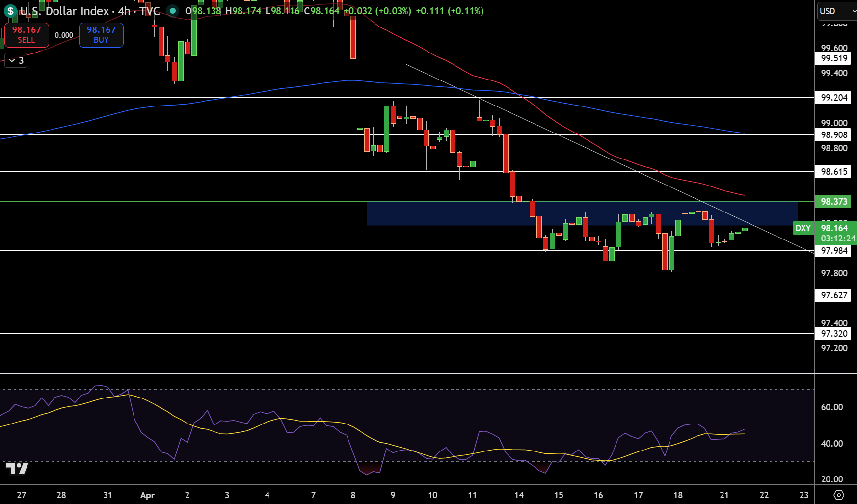Click the candle countdown timer 03:12:24
The width and height of the screenshot is (857, 504).
838,239
